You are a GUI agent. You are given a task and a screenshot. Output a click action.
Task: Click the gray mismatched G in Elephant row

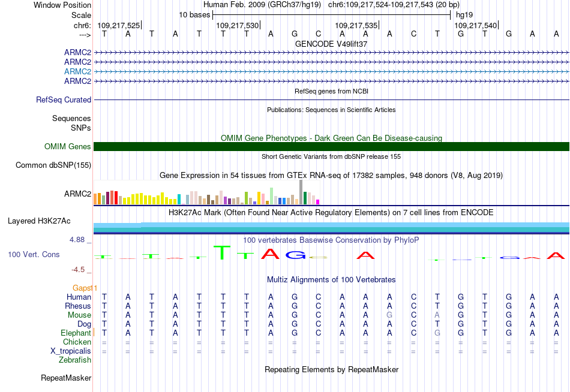(x=437, y=333)
